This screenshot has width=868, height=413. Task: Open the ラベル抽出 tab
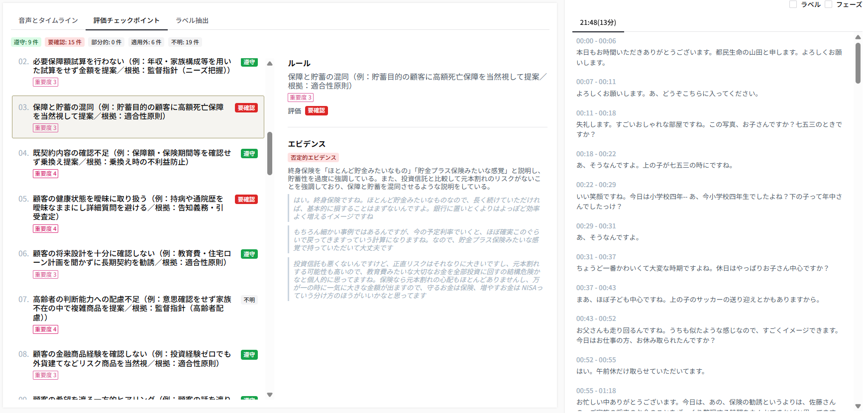click(192, 20)
